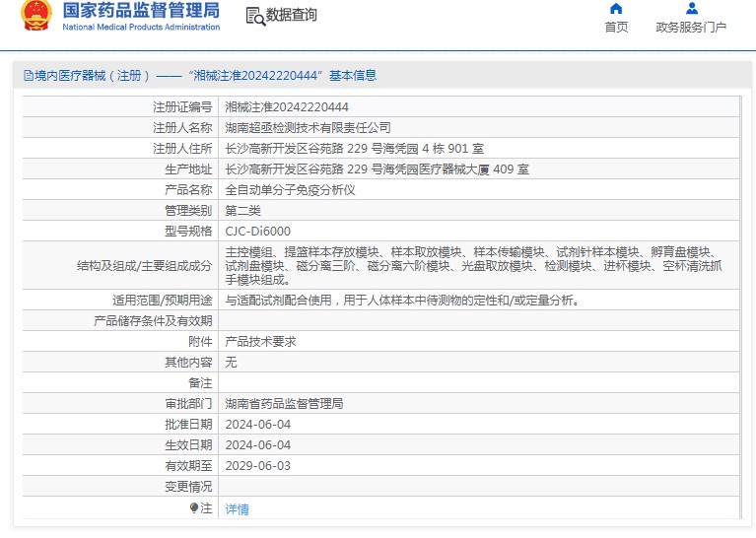
Task: Select registrant name 湖南超亟检测技术有限责任公司
Action: (308, 128)
